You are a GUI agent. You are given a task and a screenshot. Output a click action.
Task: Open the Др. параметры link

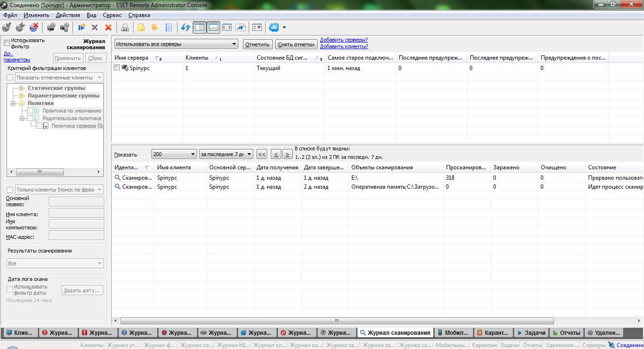pyautogui.click(x=17, y=57)
